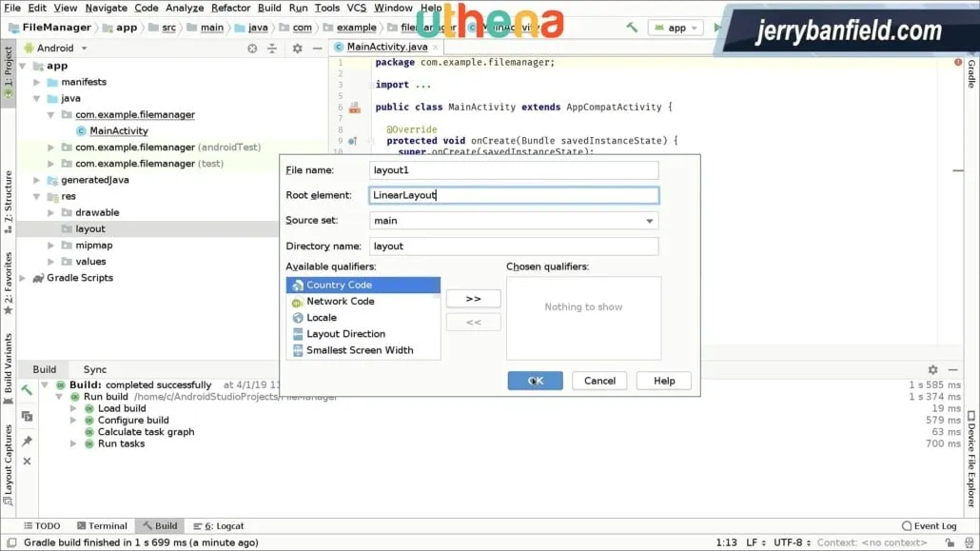Open the Logcat tool window

coord(219,526)
